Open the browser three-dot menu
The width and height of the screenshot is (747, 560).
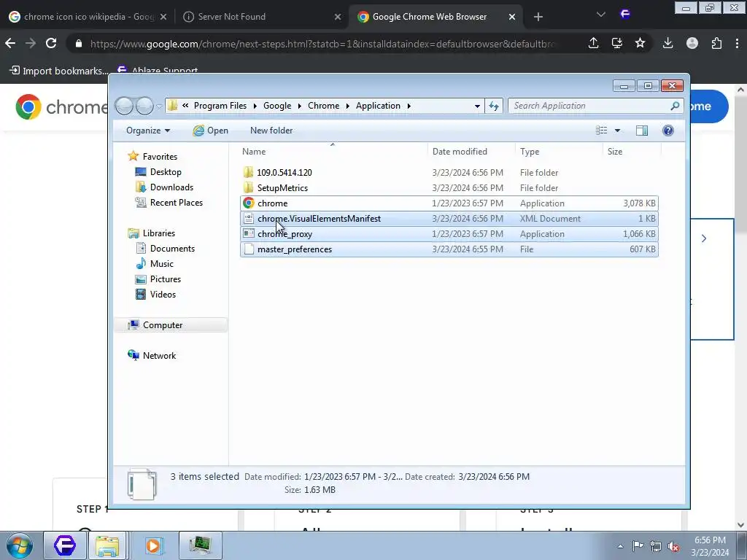click(737, 43)
